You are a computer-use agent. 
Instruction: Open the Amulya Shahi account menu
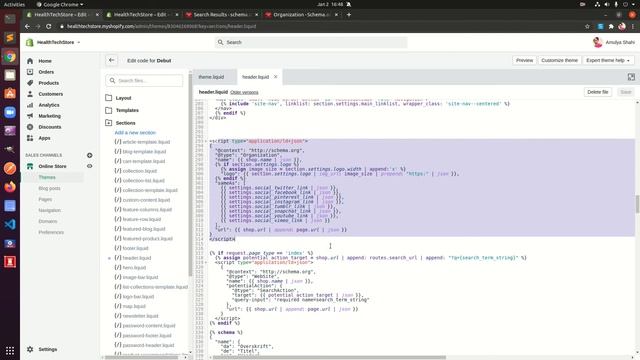[x=613, y=42]
